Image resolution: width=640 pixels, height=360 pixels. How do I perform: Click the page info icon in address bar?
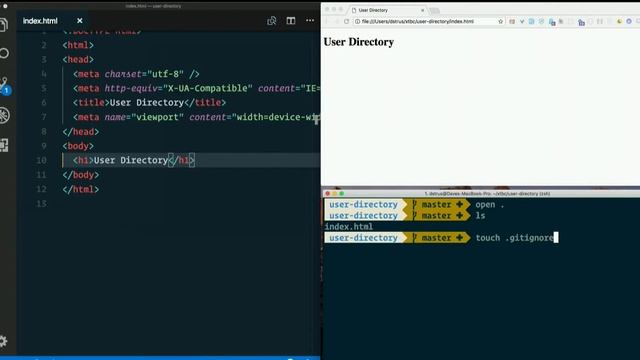[357, 22]
